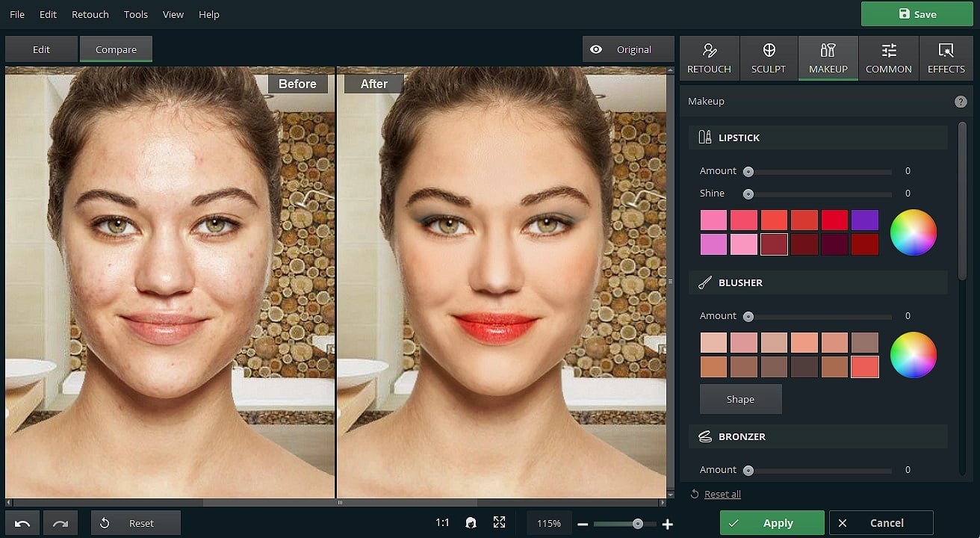This screenshot has height=538, width=980.
Task: Open the Retouch menu in the menu bar
Action: [90, 14]
